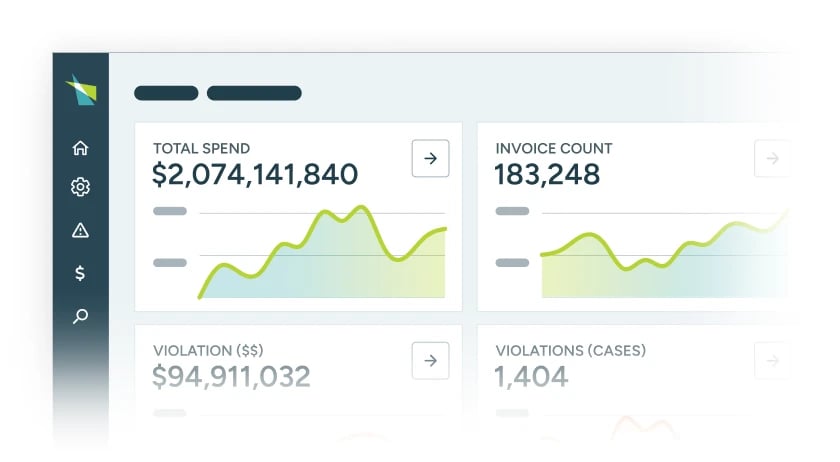This screenshot has height=462, width=840.
Task: Open the dollar sign spend section
Action: click(x=80, y=273)
